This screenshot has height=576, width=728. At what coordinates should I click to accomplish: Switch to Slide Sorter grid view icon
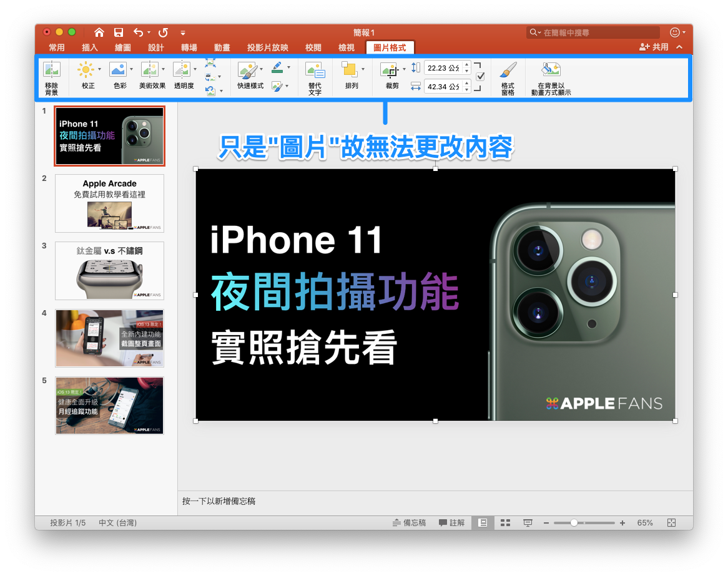(506, 522)
